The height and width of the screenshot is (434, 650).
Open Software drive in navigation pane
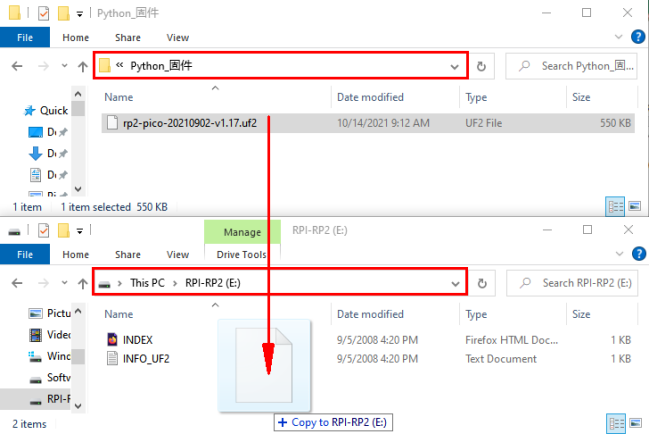[x=50, y=378]
